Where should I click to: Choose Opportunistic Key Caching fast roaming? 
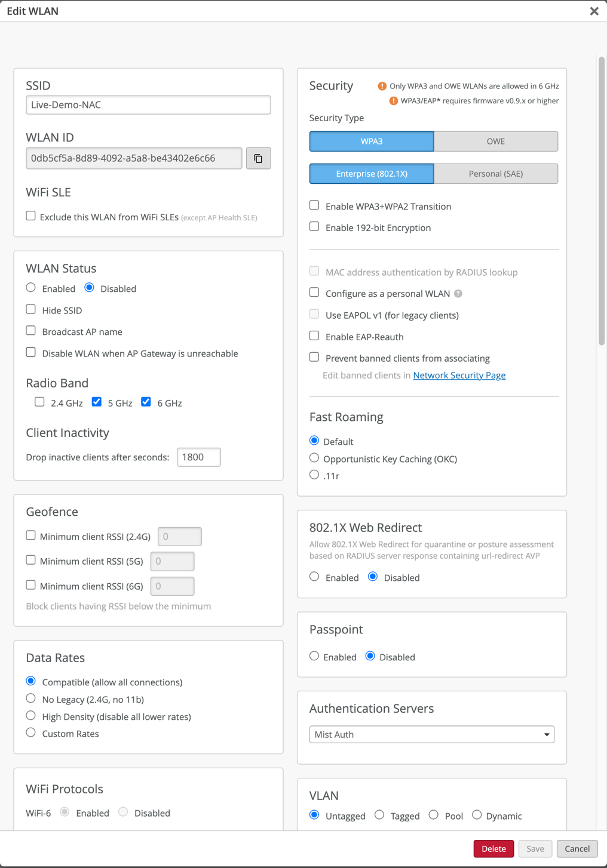[314, 458]
